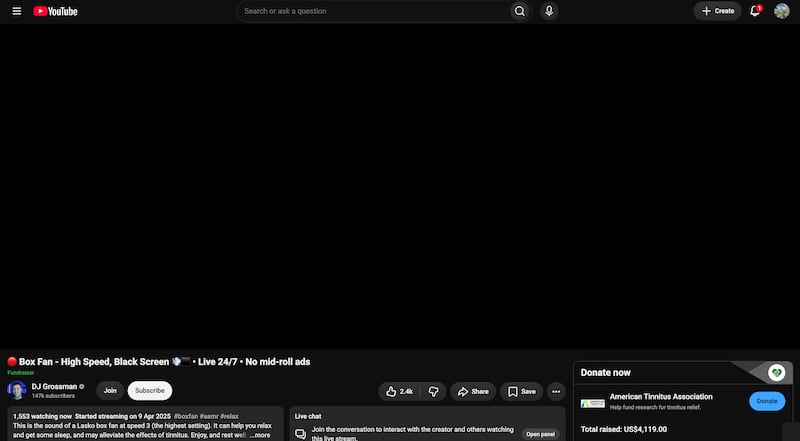Expand description with ...more
Viewport: 800px width, 441px height.
(260, 435)
